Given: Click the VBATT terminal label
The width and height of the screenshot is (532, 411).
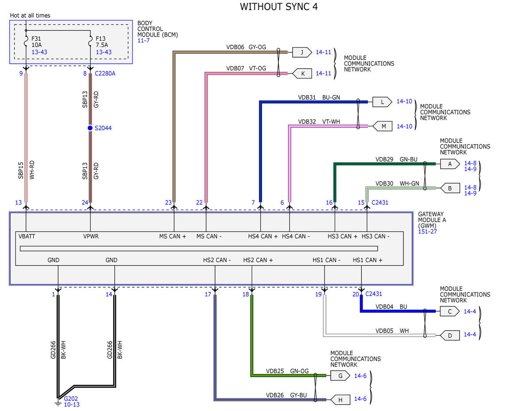Looking at the screenshot, I should 27,236.
